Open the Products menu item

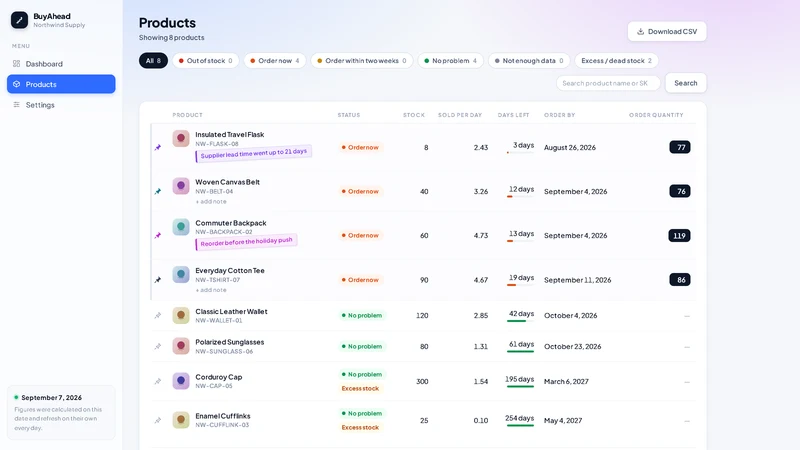(x=61, y=84)
